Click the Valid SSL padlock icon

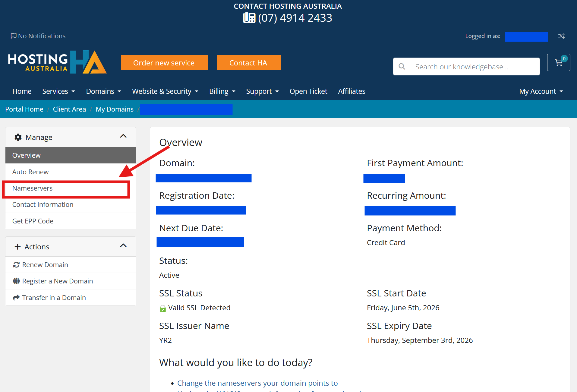[162, 308]
